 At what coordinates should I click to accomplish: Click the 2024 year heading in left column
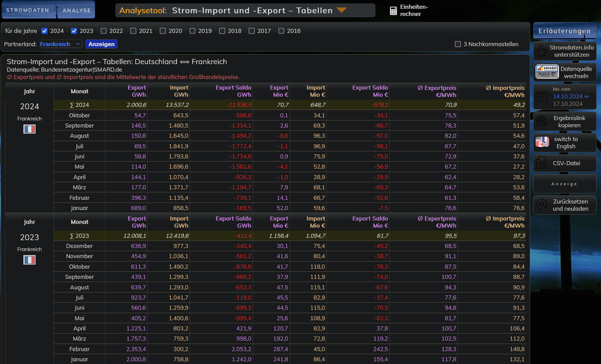coord(30,107)
